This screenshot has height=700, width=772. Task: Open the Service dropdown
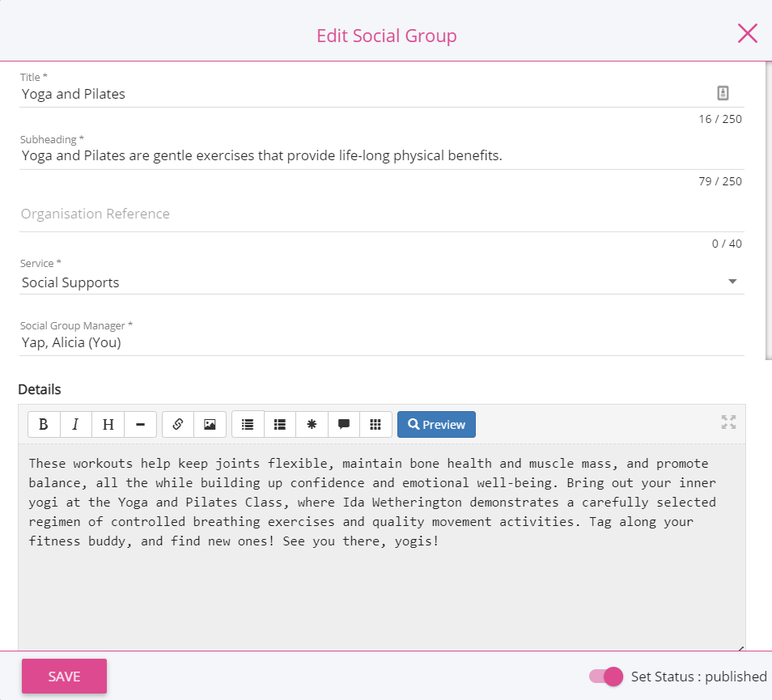click(382, 282)
